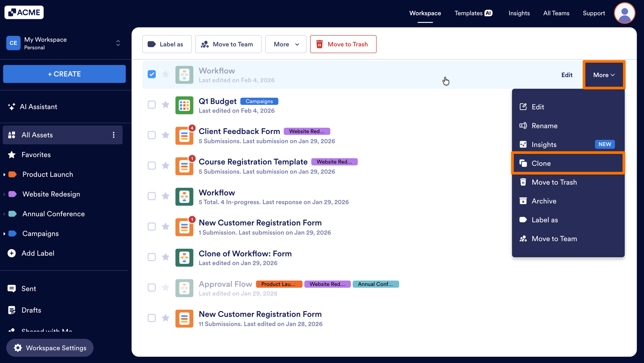Check the Clone of Workflow: Form checkbox
Viewport: 644px width, 363px height.
pyautogui.click(x=152, y=257)
